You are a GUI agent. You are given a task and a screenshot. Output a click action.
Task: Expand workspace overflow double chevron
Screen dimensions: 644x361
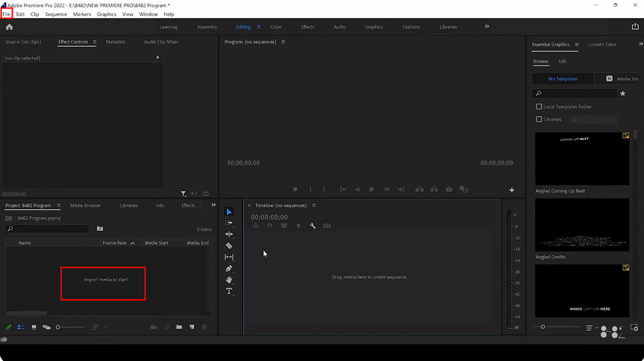click(x=487, y=26)
